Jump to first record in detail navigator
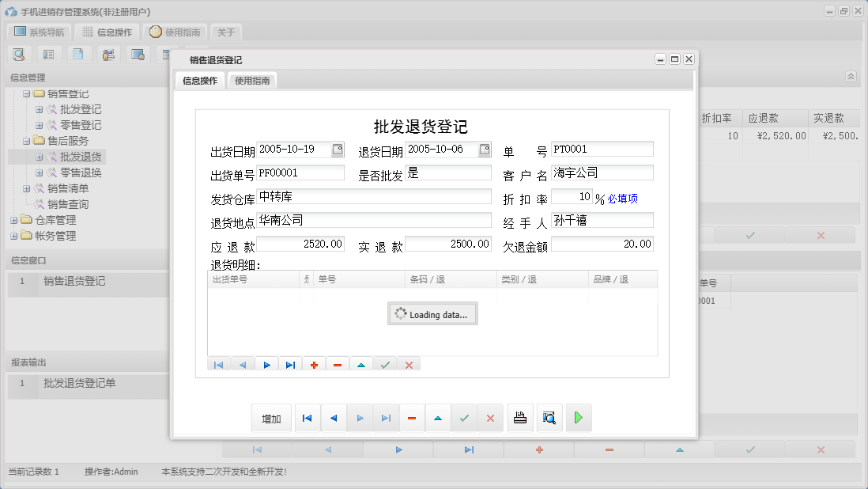 tap(217, 364)
